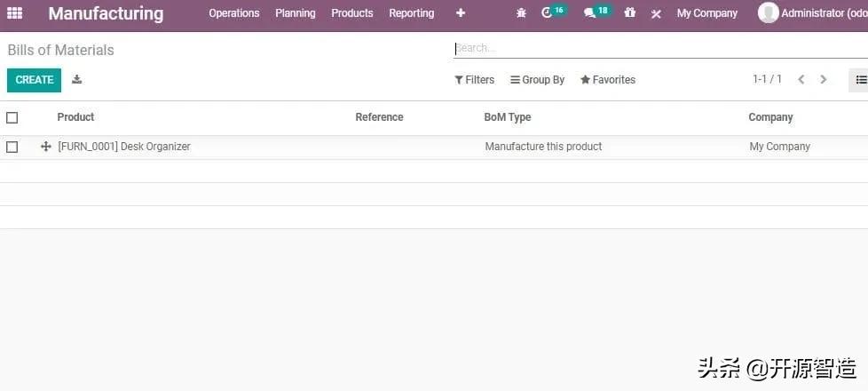
Task: Open the [FURN_0001] Desk Organizer record
Action: (124, 147)
